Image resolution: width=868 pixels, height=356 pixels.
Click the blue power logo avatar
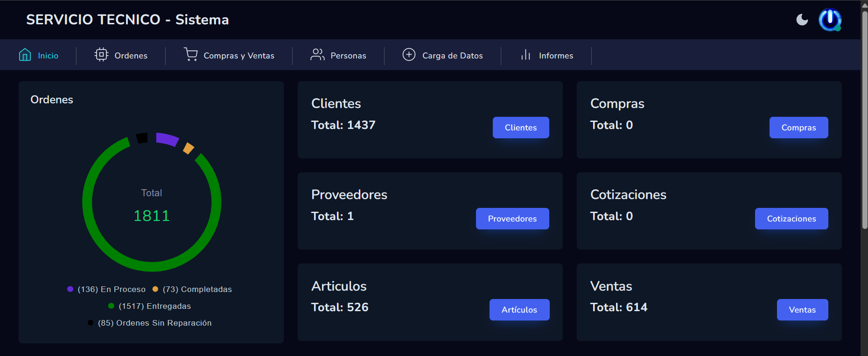830,20
